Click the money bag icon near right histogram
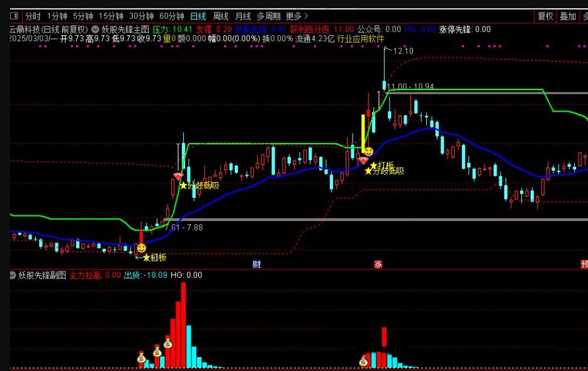 coord(363,361)
